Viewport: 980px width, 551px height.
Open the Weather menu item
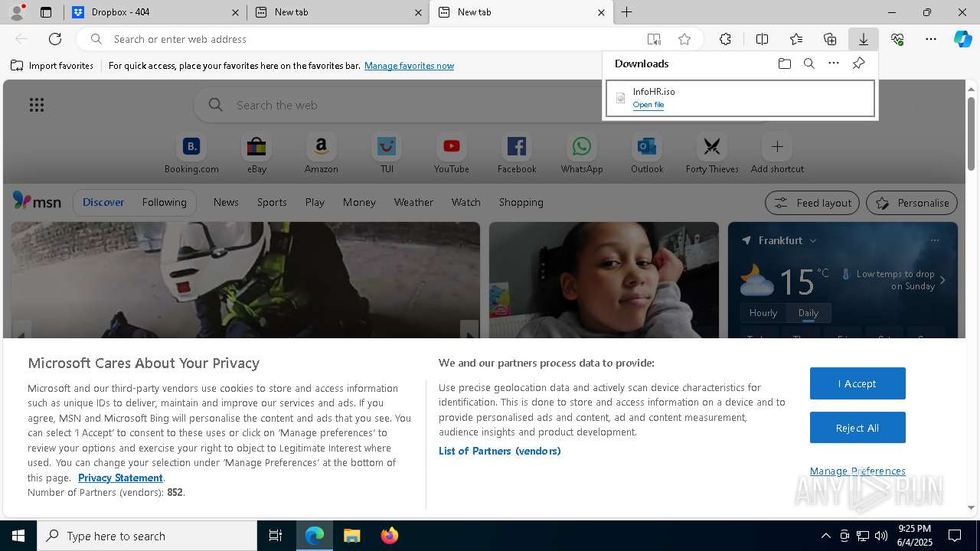[413, 202]
